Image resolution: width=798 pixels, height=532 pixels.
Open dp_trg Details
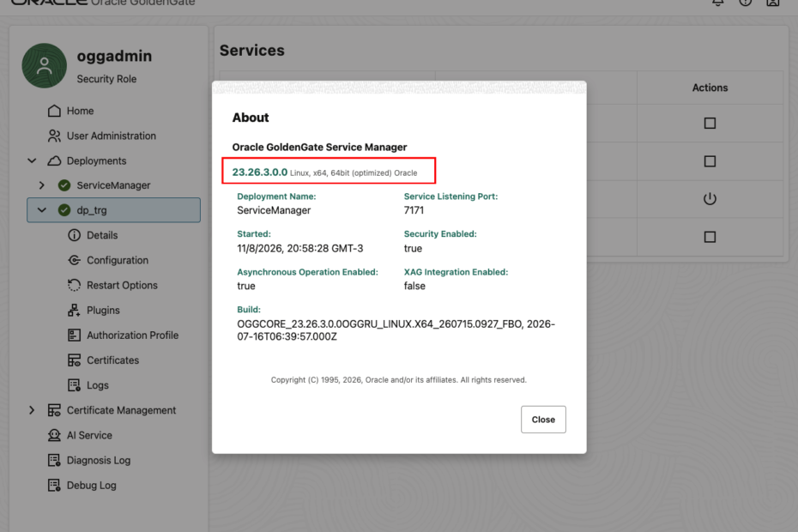click(102, 235)
